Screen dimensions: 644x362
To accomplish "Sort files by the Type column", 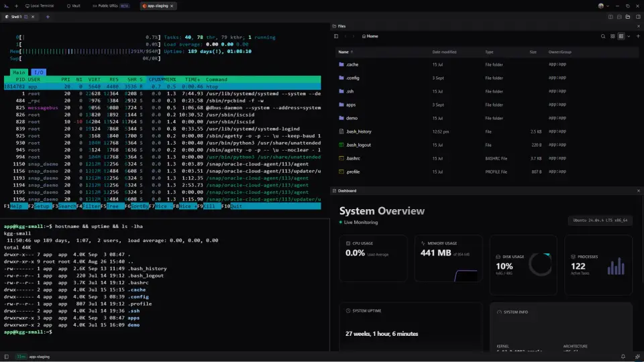I will tap(489, 52).
